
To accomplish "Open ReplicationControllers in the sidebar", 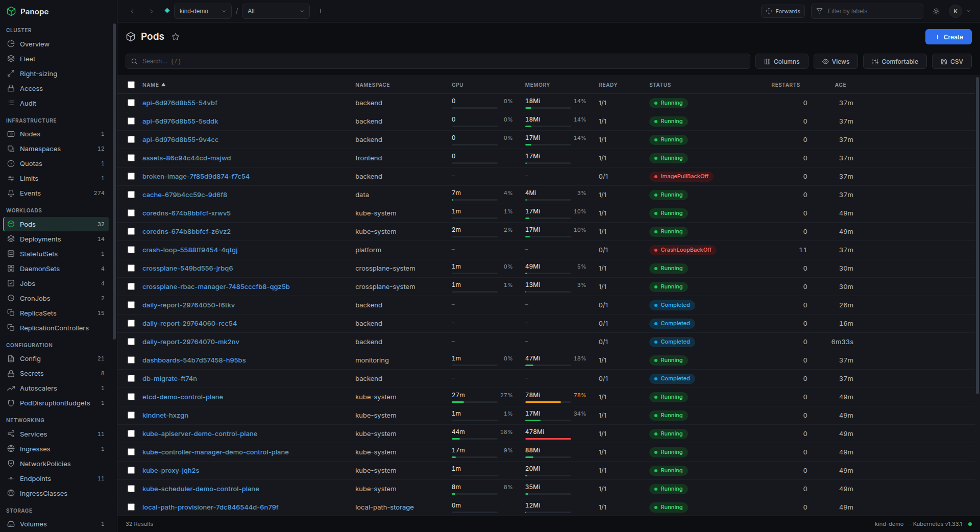I will [x=56, y=328].
